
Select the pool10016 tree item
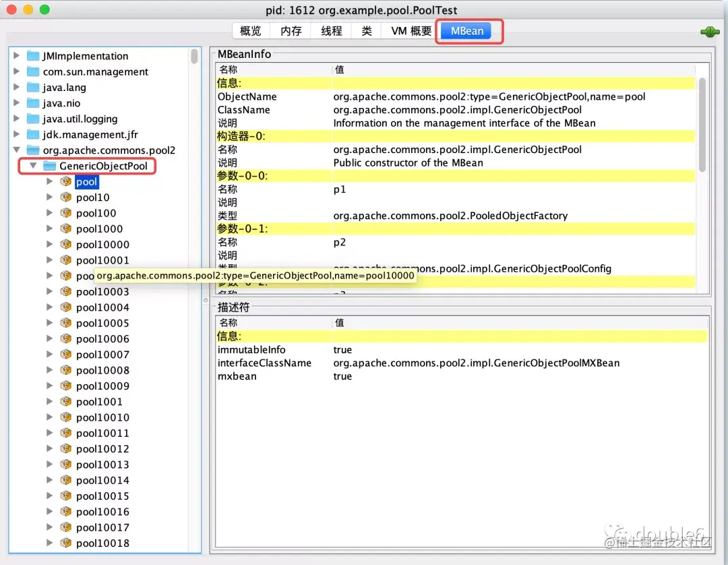102,512
